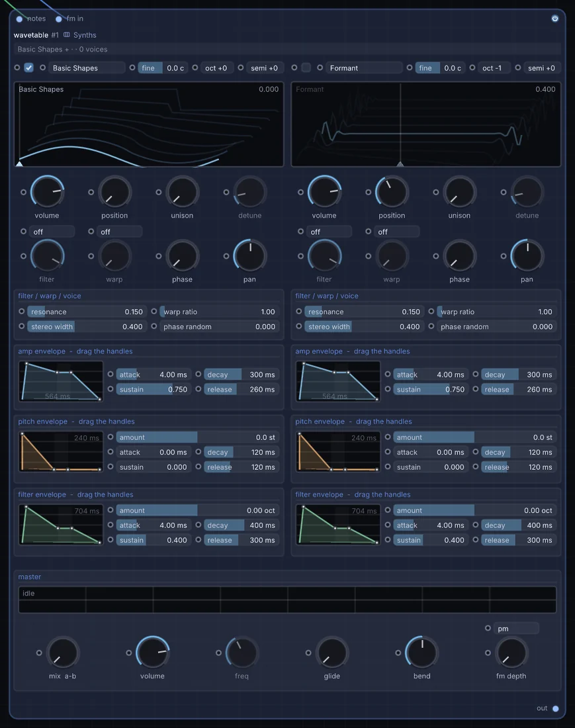
Task: Click oscillator B volume knob
Action: [x=324, y=192]
